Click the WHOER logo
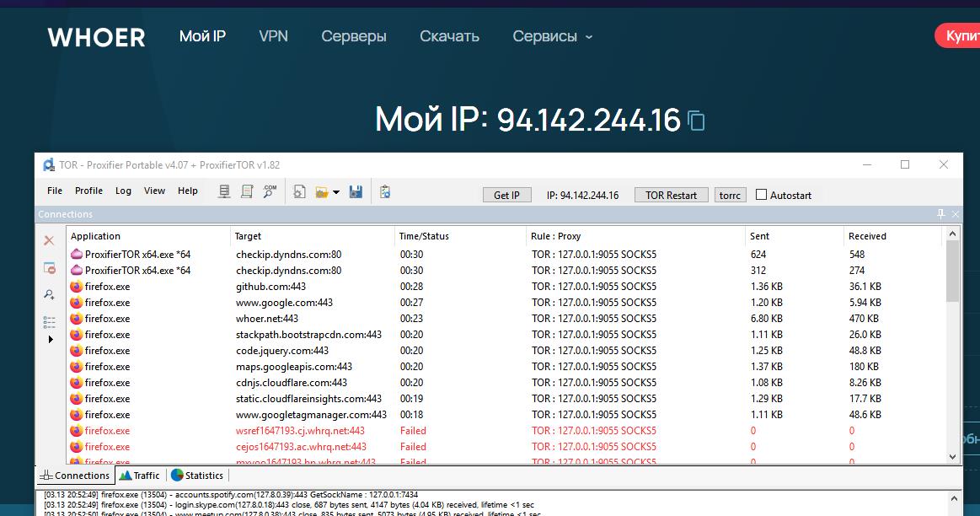The image size is (980, 516). [x=97, y=38]
